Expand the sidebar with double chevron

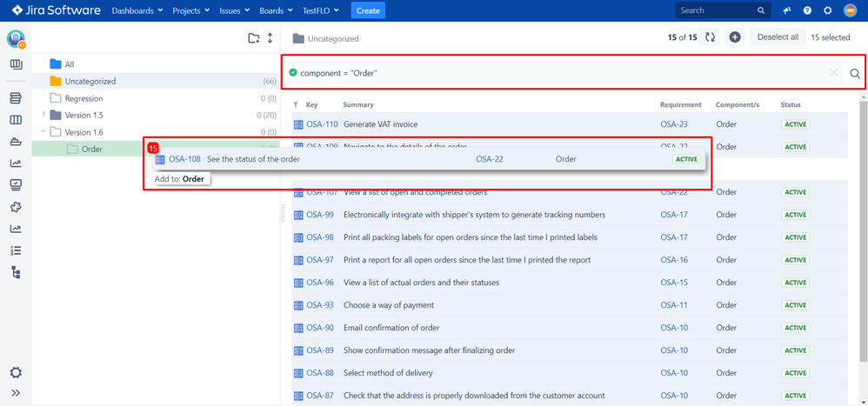[x=16, y=393]
